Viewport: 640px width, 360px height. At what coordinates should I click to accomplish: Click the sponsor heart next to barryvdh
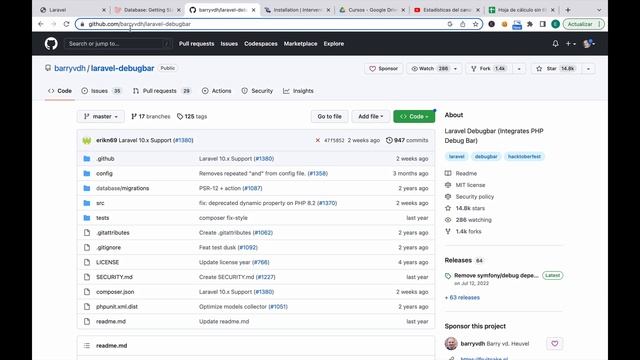pos(555,344)
